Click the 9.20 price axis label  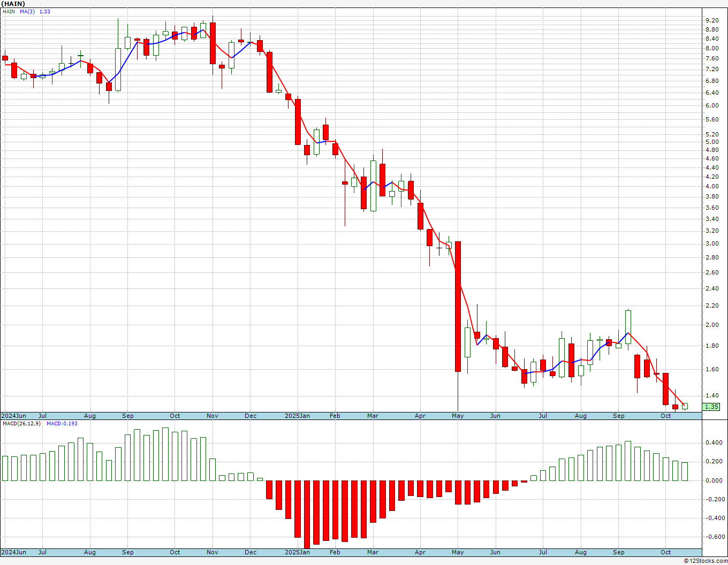click(x=712, y=20)
